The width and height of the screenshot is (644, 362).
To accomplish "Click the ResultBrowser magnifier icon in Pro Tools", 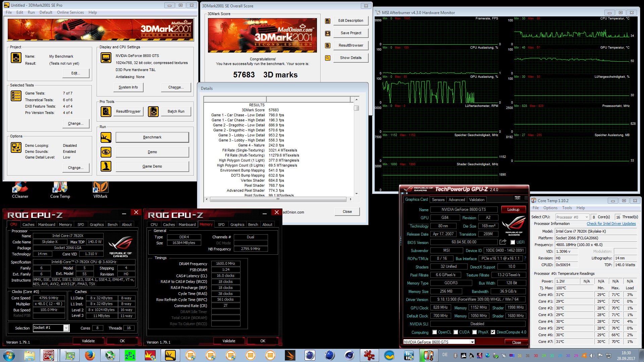I will (106, 111).
